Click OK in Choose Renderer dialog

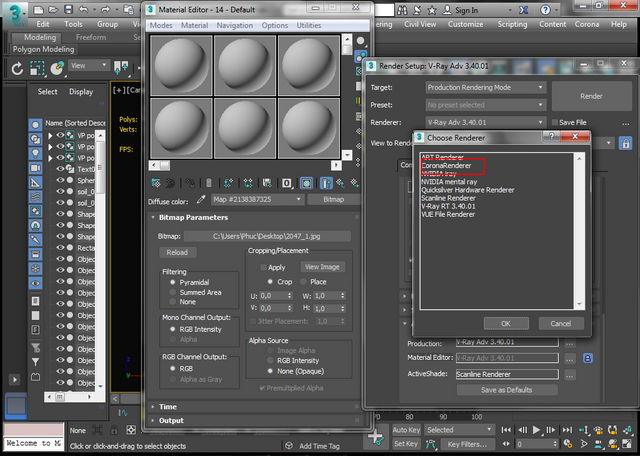(x=506, y=324)
